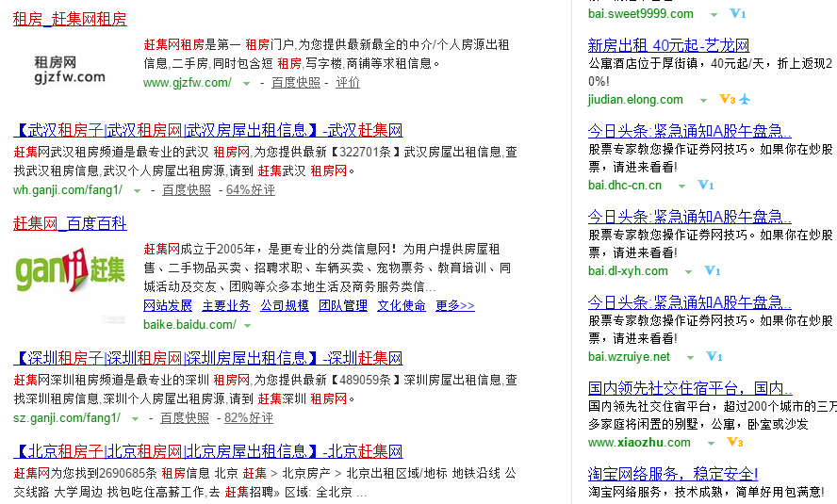Expand dropdown arrow after www.xiaozhu.com

(711, 443)
